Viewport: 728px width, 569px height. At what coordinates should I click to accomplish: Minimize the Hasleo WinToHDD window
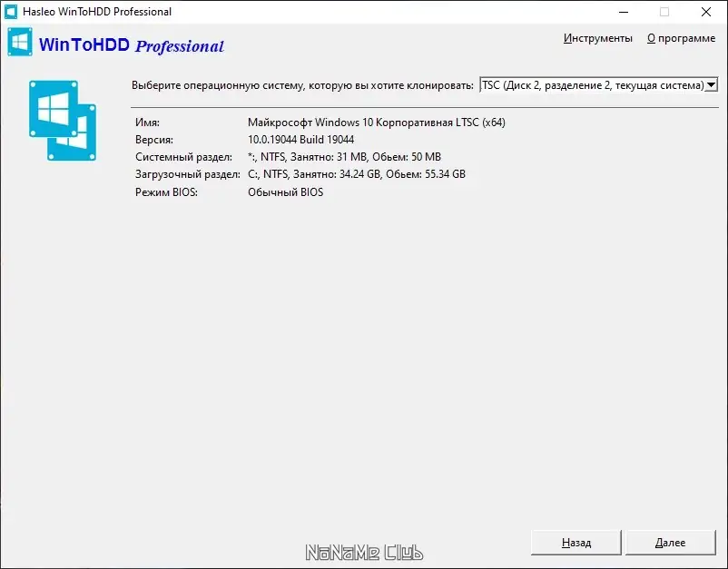(x=624, y=12)
